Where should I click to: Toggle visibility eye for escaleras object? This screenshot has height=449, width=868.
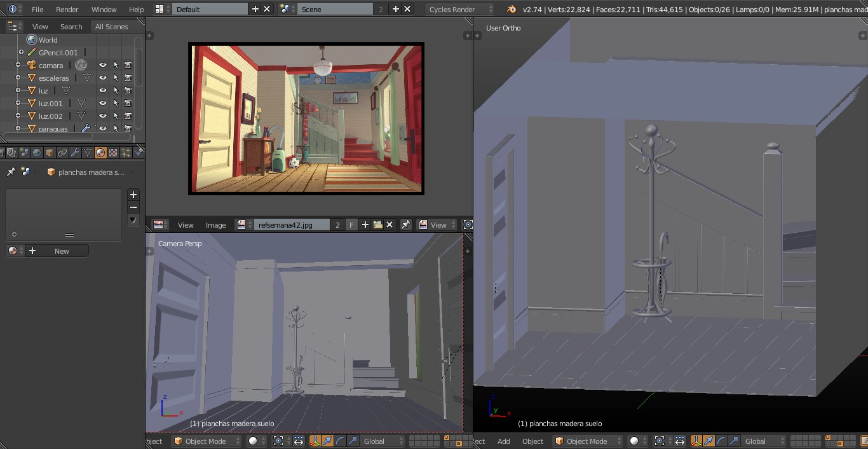(102, 78)
